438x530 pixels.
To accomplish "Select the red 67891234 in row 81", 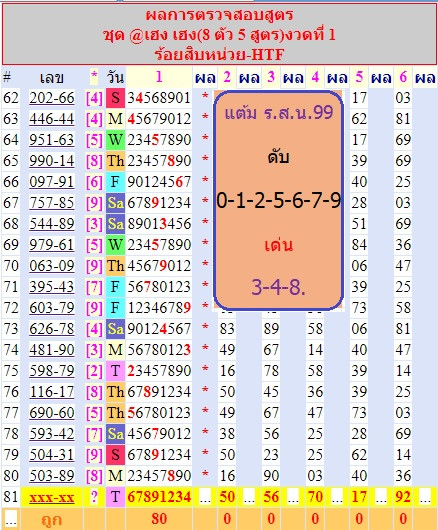I will [159, 497].
